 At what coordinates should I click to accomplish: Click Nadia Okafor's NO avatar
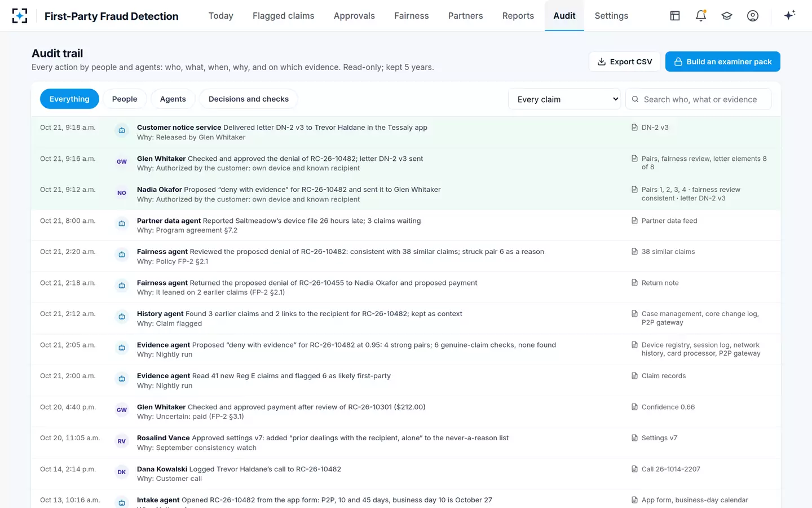[x=122, y=192]
